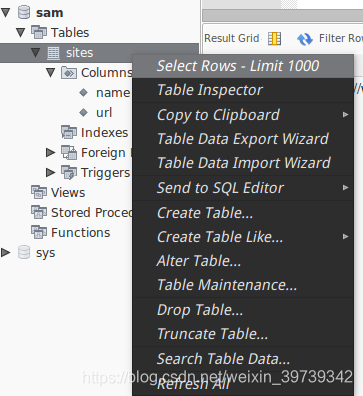
Task: Select the Indexes label in tree
Action: (104, 133)
